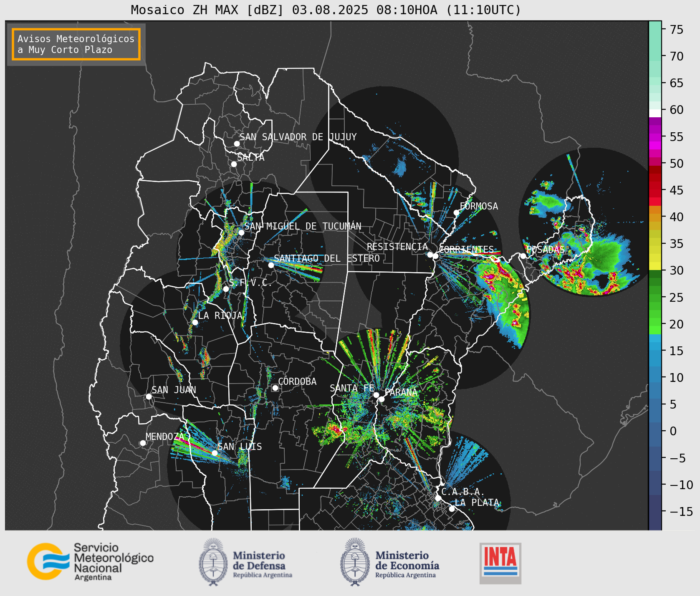Click the SAN SALVADOR DE JUJUY label
The width and height of the screenshot is (700, 596).
click(x=298, y=137)
